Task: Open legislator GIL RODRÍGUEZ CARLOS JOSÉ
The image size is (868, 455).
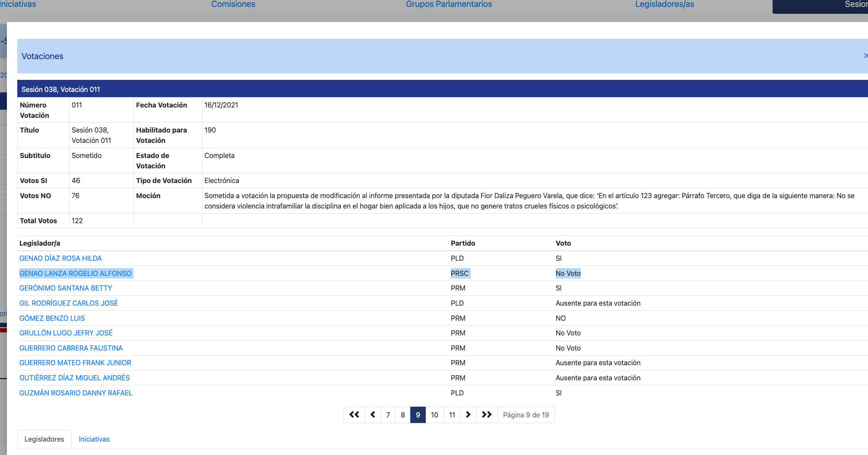Action: [69, 303]
